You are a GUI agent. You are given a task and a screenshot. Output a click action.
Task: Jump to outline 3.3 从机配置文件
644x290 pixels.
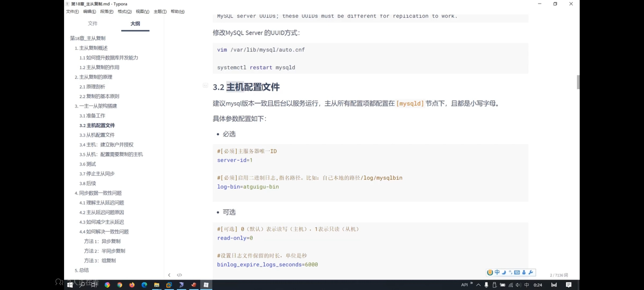pyautogui.click(x=97, y=135)
